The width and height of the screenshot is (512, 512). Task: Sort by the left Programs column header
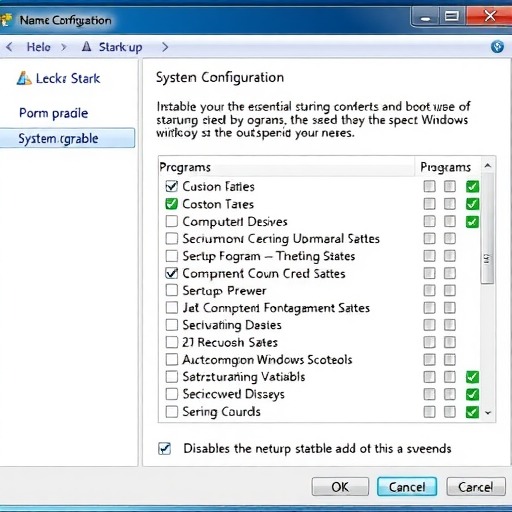pos(286,167)
